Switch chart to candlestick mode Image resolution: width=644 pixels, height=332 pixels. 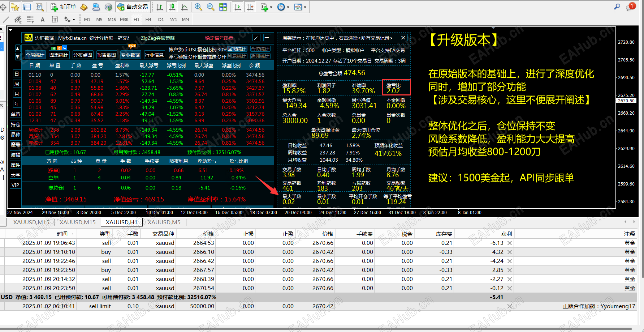click(x=172, y=7)
